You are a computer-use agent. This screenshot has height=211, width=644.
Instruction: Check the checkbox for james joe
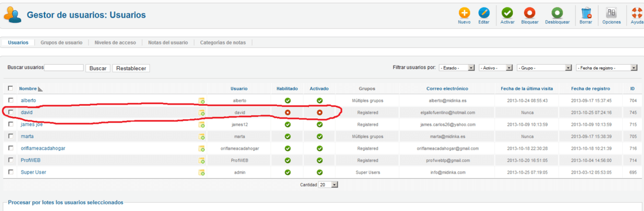11,124
